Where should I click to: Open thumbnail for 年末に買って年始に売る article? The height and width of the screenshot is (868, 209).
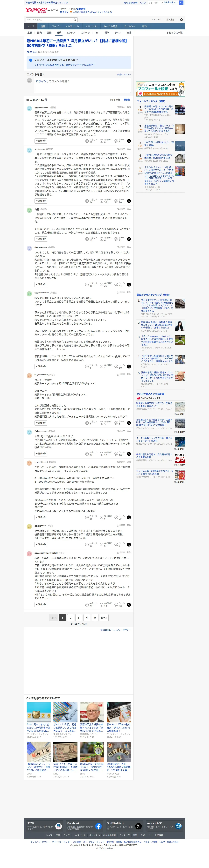coord(39,712)
